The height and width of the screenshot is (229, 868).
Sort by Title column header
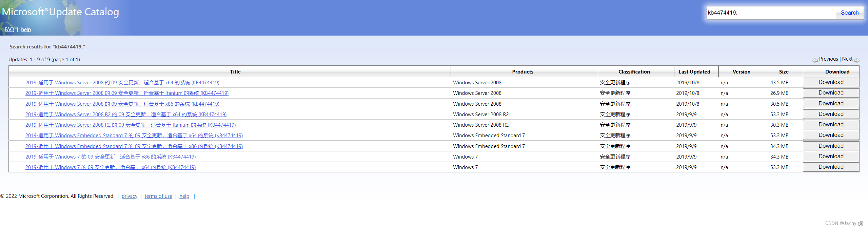(x=235, y=72)
